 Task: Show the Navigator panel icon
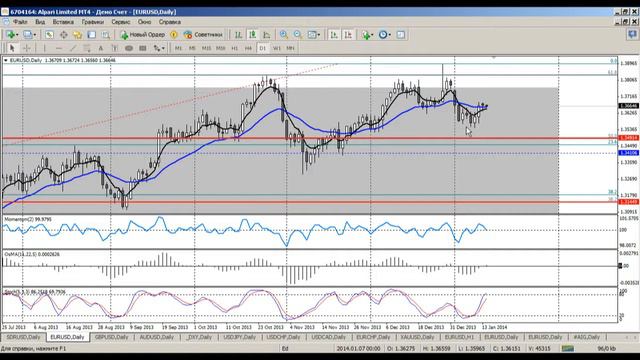(x=78, y=35)
